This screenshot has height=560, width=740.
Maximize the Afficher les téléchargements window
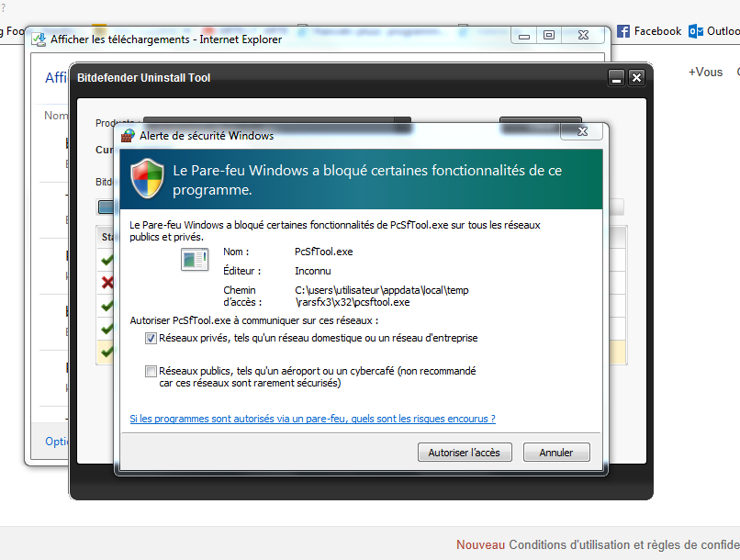[x=549, y=36]
